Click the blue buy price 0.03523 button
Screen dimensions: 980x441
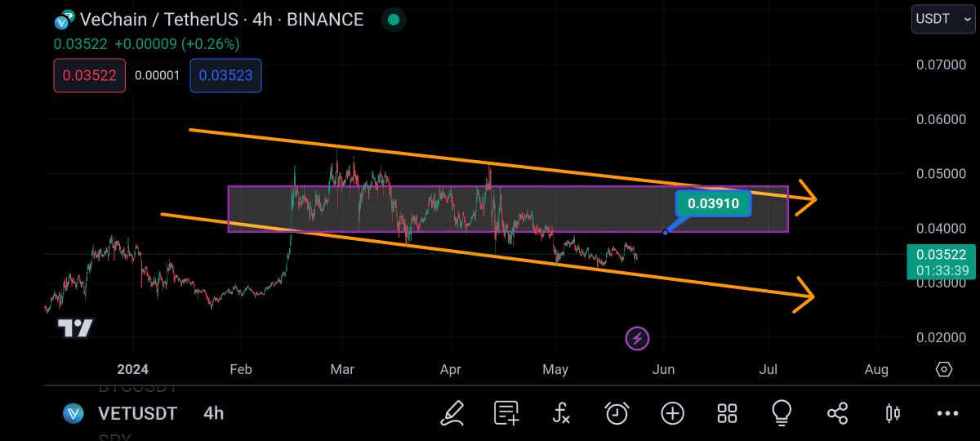226,76
